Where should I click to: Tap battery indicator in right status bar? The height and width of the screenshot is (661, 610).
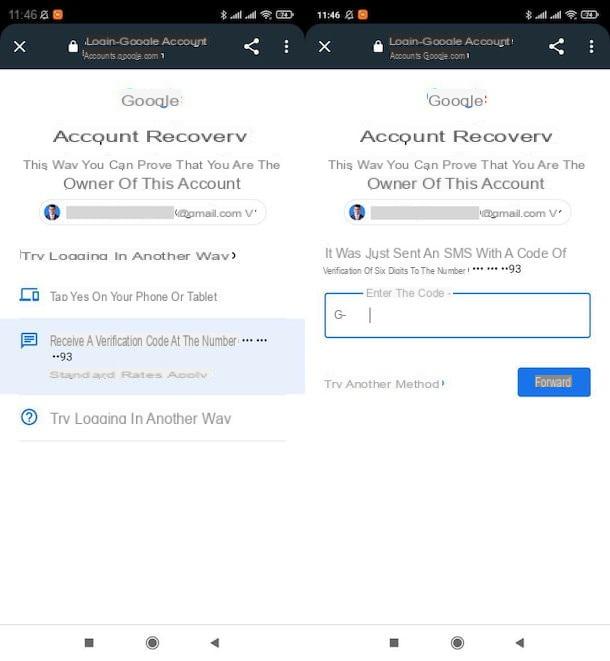point(589,15)
